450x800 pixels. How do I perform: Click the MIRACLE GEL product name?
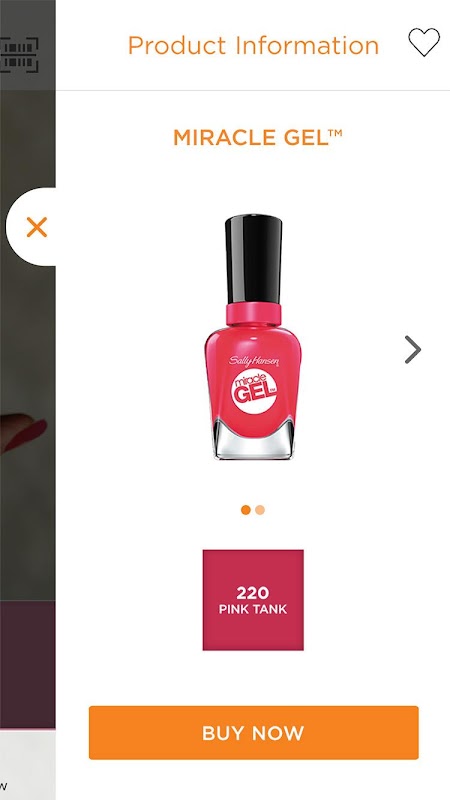(258, 138)
